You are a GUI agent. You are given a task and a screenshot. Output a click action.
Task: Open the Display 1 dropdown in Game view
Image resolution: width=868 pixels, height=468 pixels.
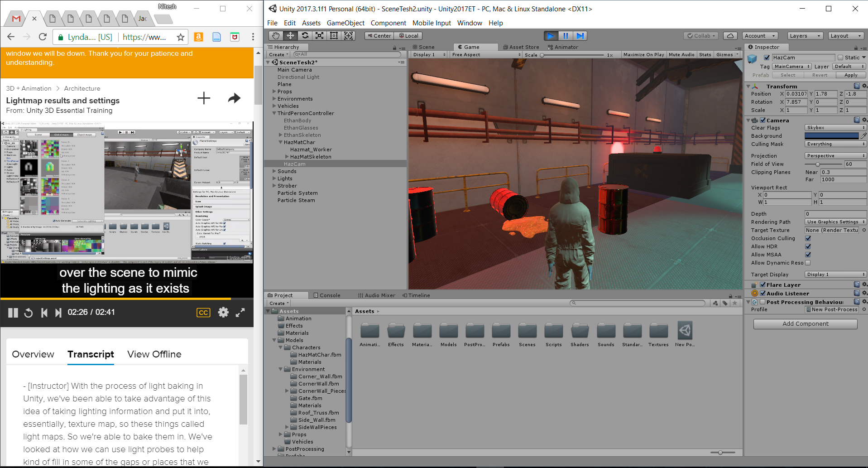[429, 55]
